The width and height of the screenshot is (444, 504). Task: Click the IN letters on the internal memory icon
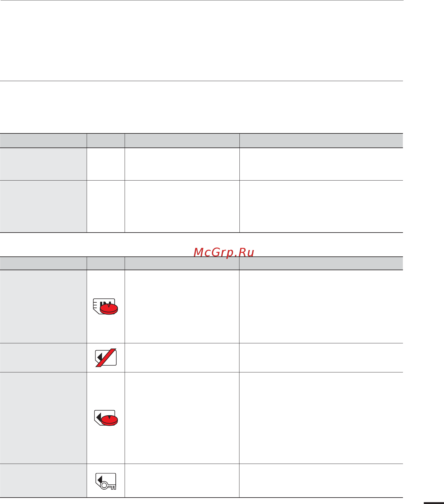(x=105, y=303)
